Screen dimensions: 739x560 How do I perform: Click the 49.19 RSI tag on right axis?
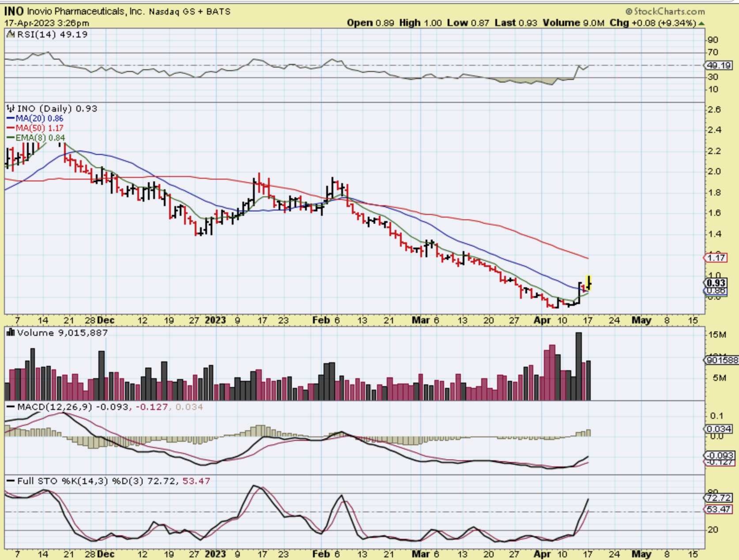[x=719, y=65]
